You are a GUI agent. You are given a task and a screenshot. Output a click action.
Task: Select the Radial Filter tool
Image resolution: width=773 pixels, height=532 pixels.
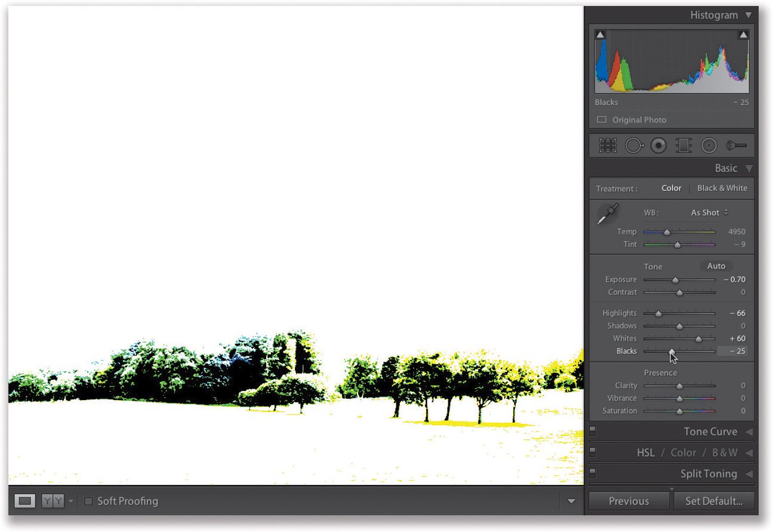[x=709, y=145]
